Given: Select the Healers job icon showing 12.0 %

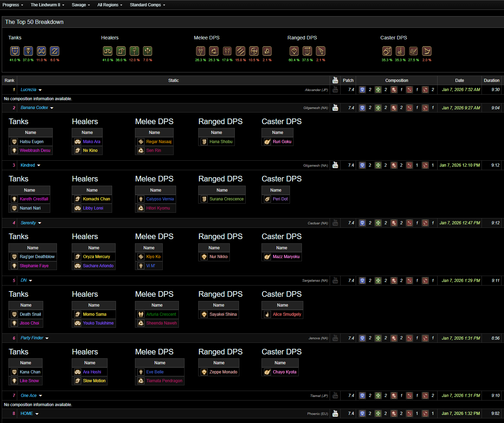Looking at the screenshot, I should (x=134, y=51).
